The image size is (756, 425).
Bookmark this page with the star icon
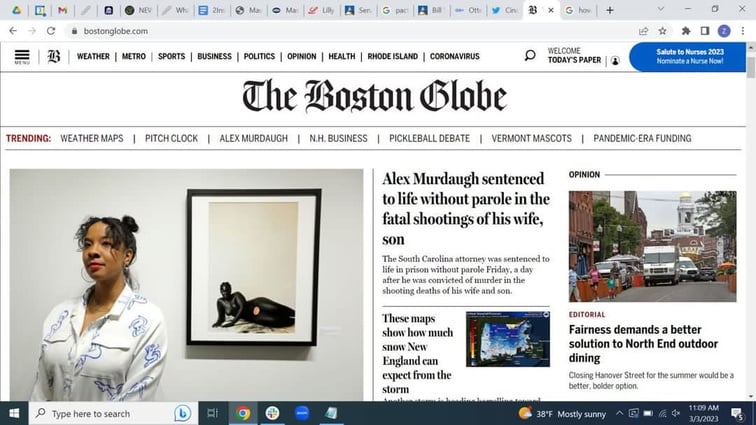[662, 31]
